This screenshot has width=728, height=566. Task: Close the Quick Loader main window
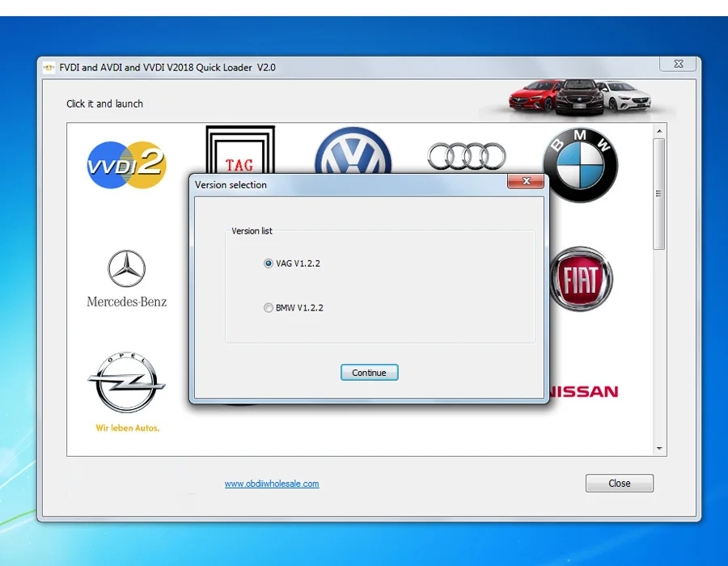[x=679, y=64]
